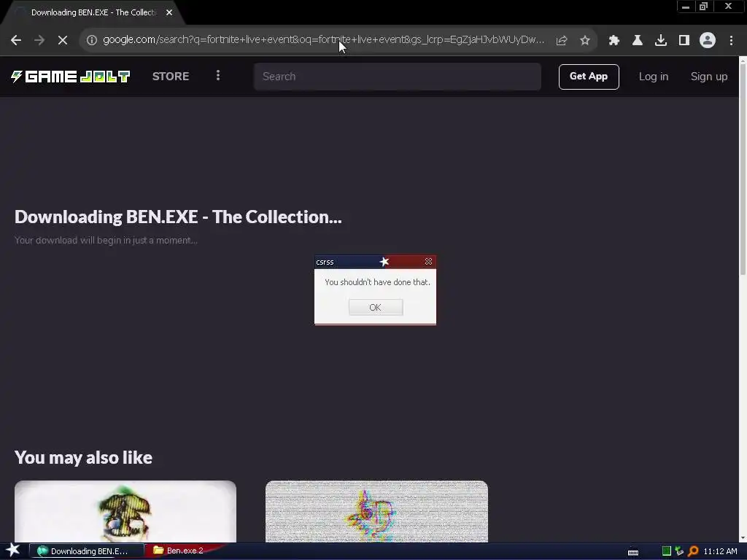The height and width of the screenshot is (560, 747).
Task: Click the green square tray icon
Action: 667,551
